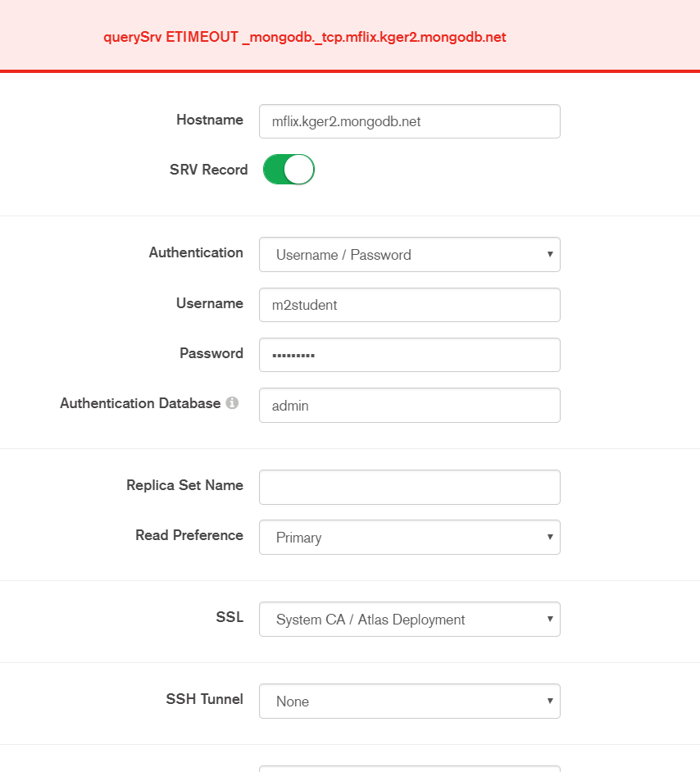Image resolution: width=700 pixels, height=772 pixels.
Task: Click the Authentication Database label text
Action: point(140,403)
